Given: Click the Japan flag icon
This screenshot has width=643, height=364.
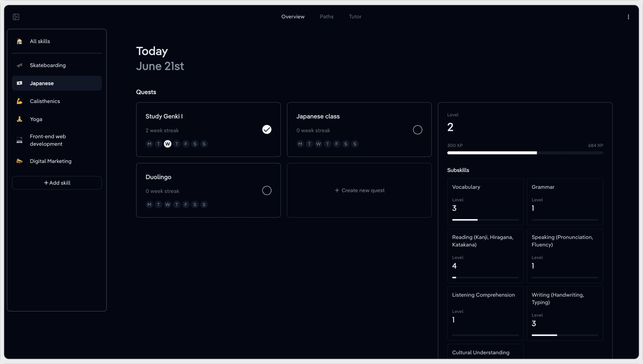Looking at the screenshot, I should [20, 83].
